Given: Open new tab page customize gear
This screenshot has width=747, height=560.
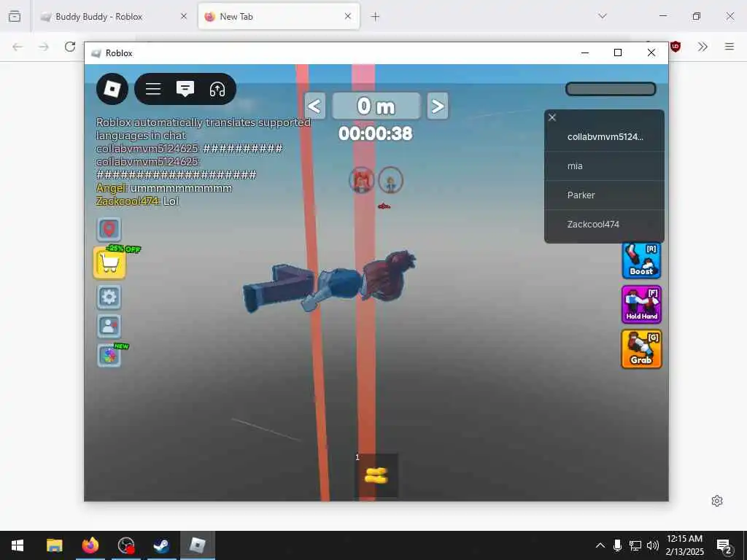Looking at the screenshot, I should pyautogui.click(x=717, y=501).
